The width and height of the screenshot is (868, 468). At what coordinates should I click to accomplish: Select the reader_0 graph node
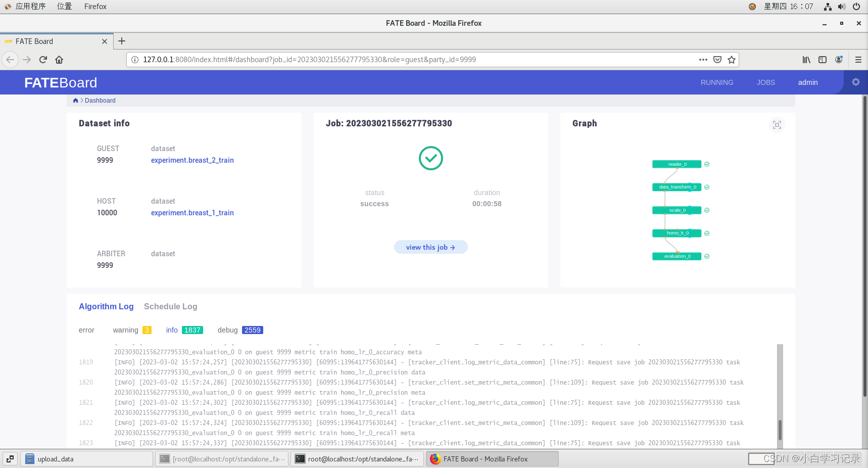click(x=677, y=164)
